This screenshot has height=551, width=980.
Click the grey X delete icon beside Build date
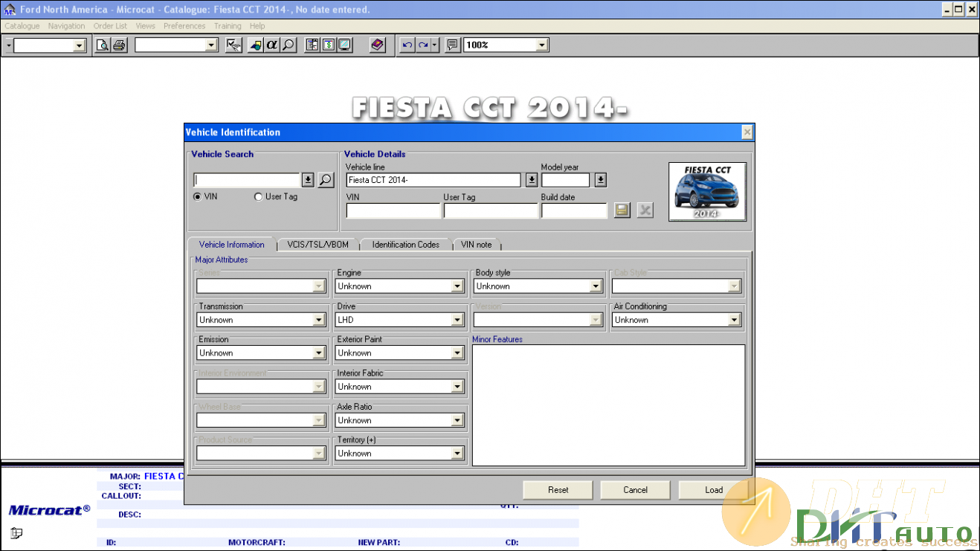pyautogui.click(x=645, y=210)
